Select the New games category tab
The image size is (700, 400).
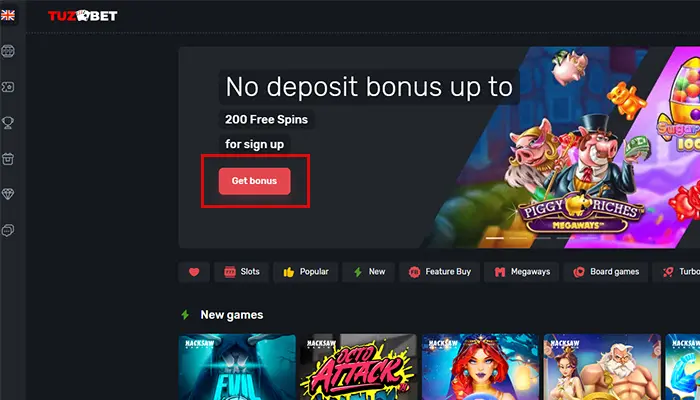tap(368, 272)
